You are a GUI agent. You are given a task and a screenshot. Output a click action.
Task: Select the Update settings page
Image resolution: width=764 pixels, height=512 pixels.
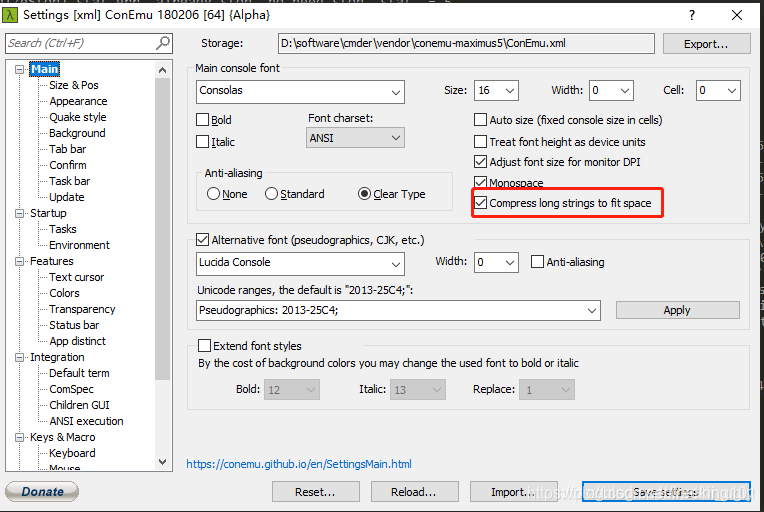tap(66, 197)
